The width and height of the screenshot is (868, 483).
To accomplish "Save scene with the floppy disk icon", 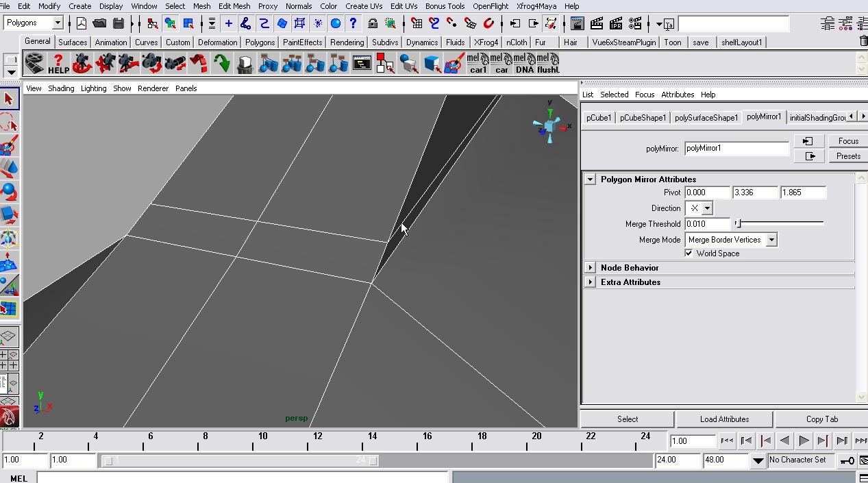I will point(118,23).
